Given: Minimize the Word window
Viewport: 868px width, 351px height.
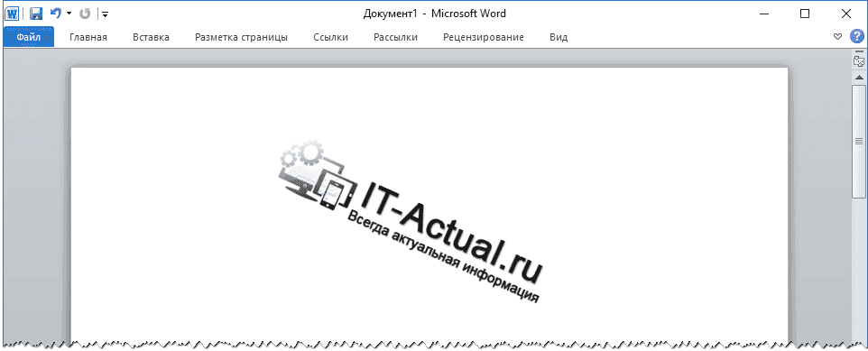Looking at the screenshot, I should 764,14.
